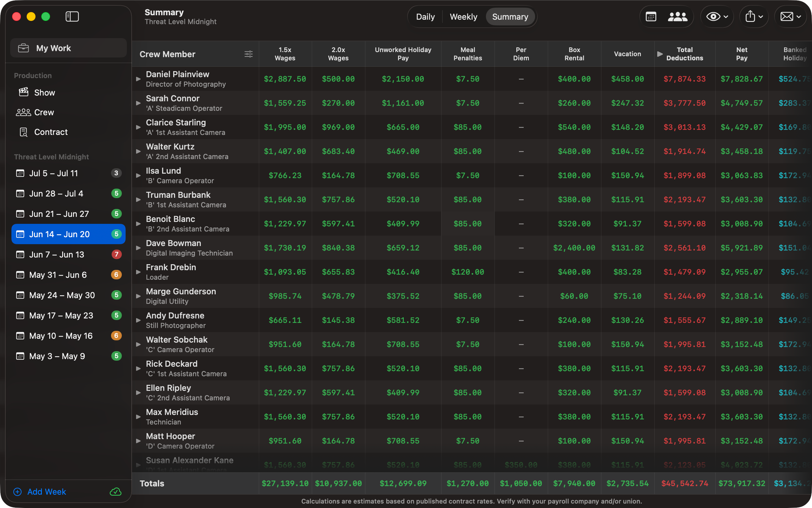This screenshot has width=812, height=508.
Task: Click the Vacation column header
Action: [x=627, y=54]
